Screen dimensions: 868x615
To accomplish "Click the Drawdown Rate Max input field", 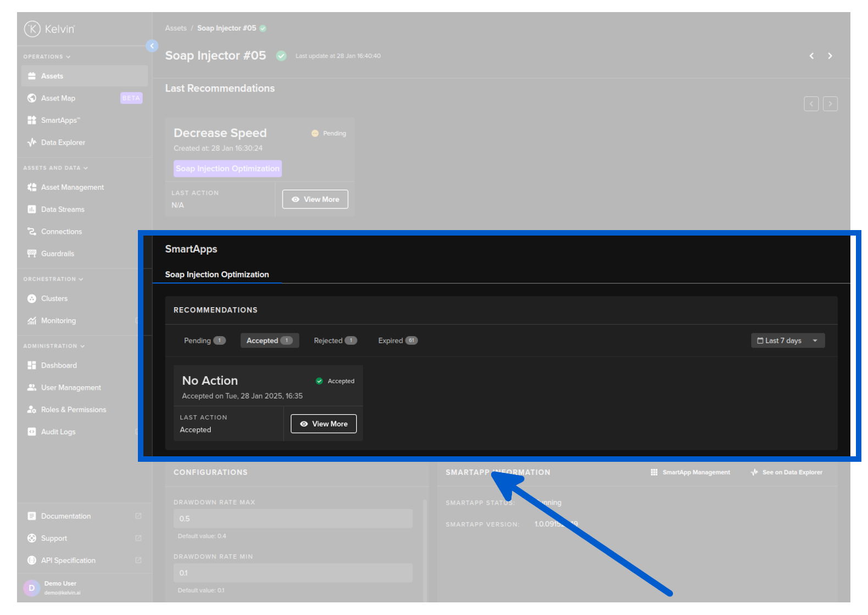I will point(293,519).
